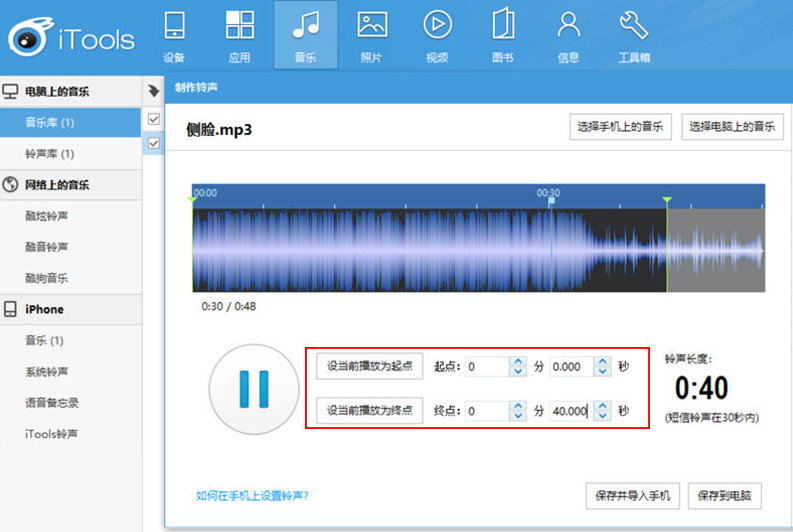The height and width of the screenshot is (532, 793).
Task: Open the 设备 (Device) icon in top toolbar
Action: [x=174, y=27]
